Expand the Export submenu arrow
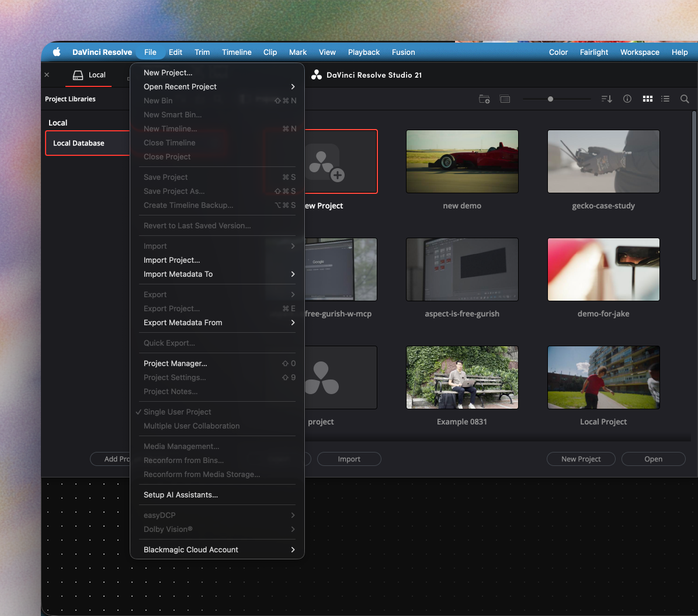Viewport: 698px width, 616px height. 293,295
